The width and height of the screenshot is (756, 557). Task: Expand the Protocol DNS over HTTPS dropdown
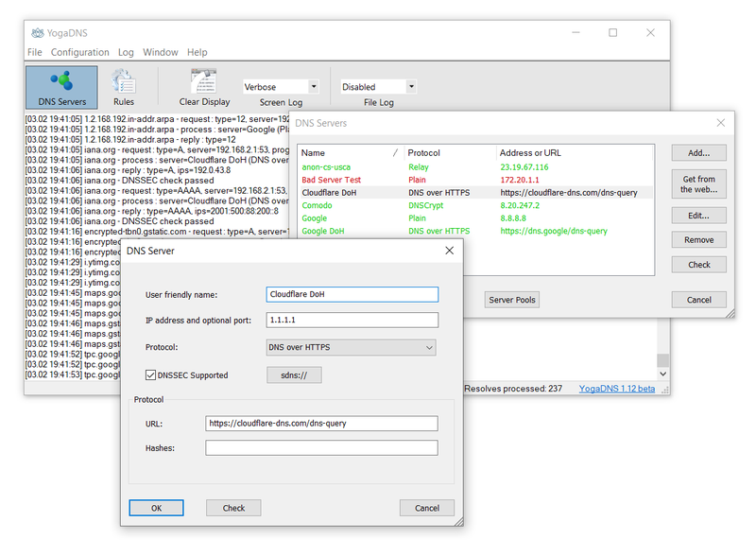pyautogui.click(x=351, y=348)
